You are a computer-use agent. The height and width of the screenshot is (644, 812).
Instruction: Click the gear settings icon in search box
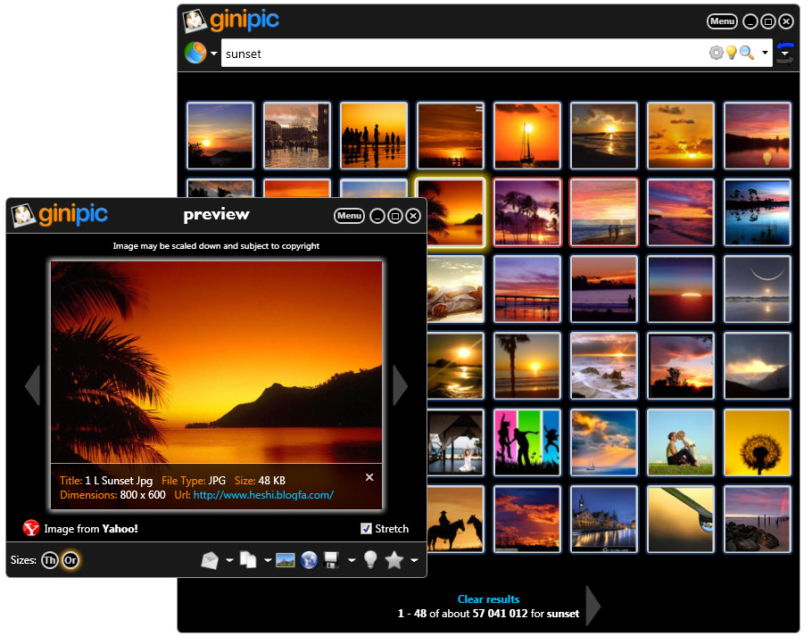[x=716, y=53]
